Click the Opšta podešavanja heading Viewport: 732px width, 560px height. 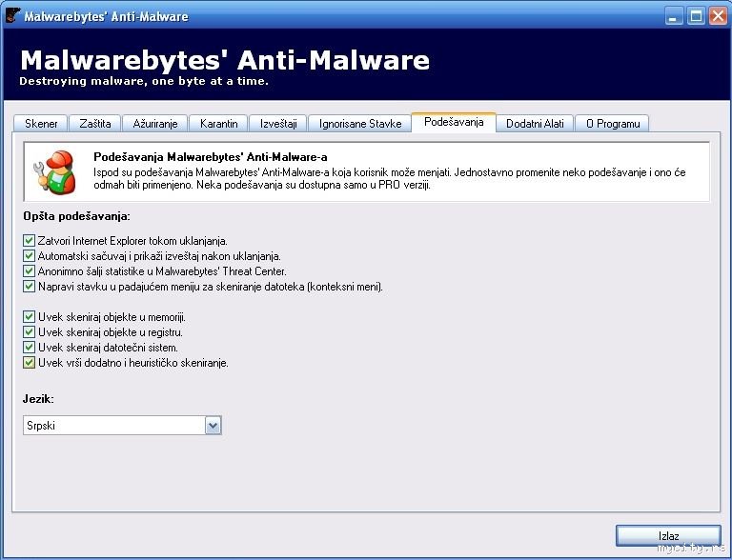(76, 216)
